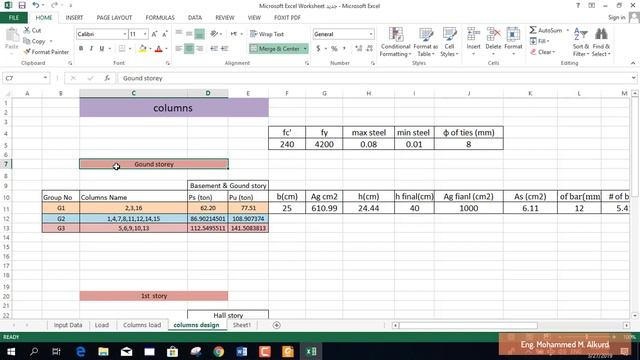Toggle Merge & Center
The width and height of the screenshot is (640, 360).
(x=275, y=49)
